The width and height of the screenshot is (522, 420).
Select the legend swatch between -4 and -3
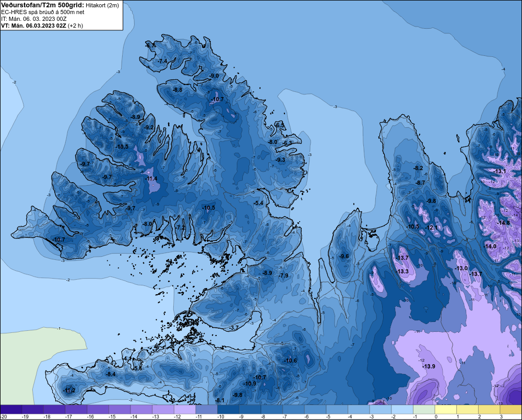[359, 410]
